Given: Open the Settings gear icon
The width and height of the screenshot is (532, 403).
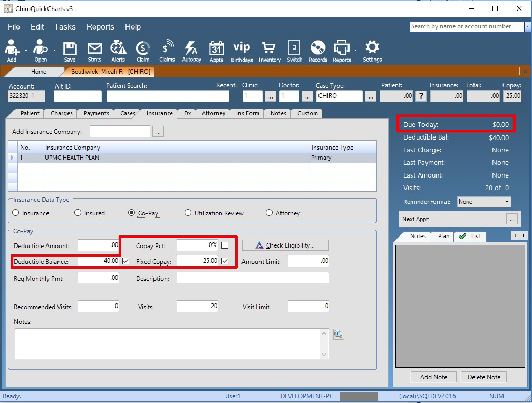Looking at the screenshot, I should coord(372,51).
